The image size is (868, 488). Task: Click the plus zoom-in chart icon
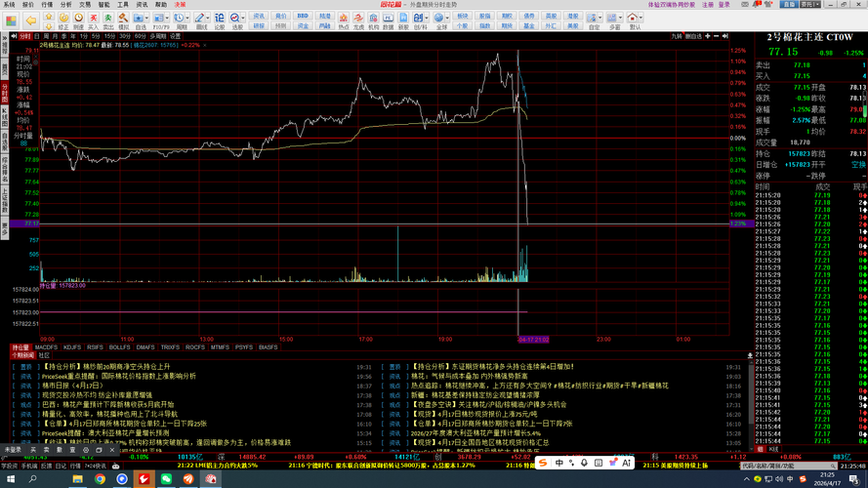(x=708, y=36)
